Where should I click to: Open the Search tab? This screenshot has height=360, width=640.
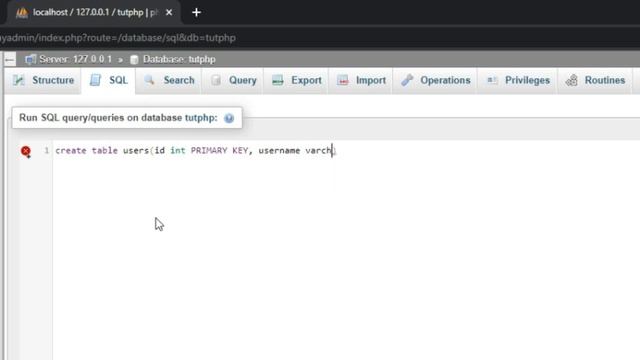(169, 80)
